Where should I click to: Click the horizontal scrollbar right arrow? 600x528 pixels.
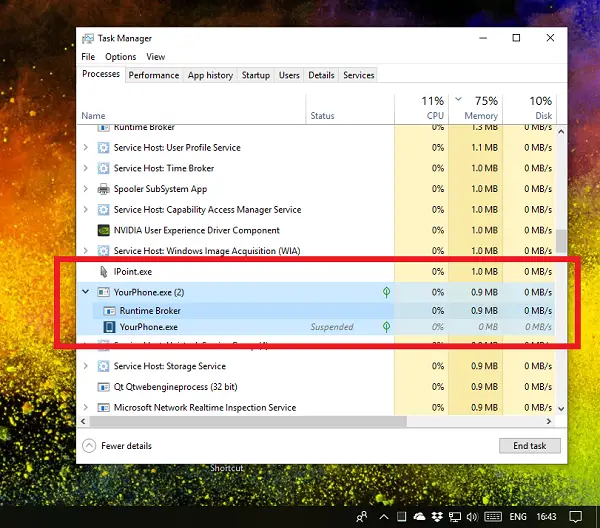(x=549, y=421)
